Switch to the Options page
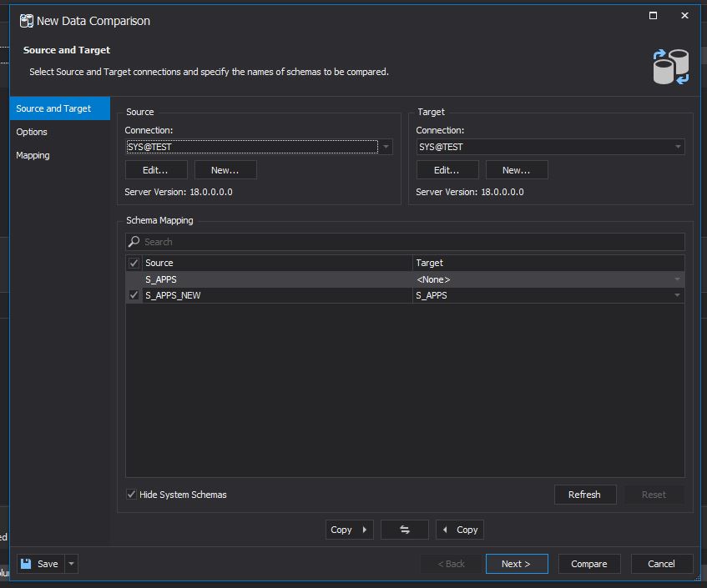Viewport: 707px width, 588px height. [32, 132]
